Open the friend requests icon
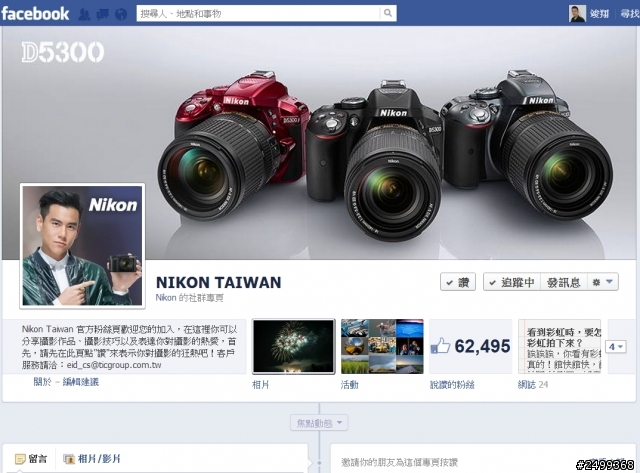Viewport: 640px width, 473px height. (84, 14)
